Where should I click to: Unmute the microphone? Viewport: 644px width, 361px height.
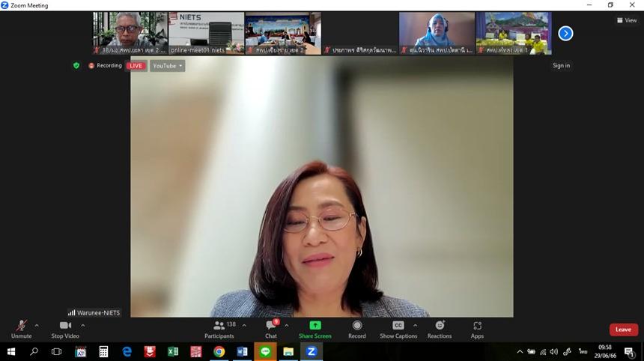[22, 330]
